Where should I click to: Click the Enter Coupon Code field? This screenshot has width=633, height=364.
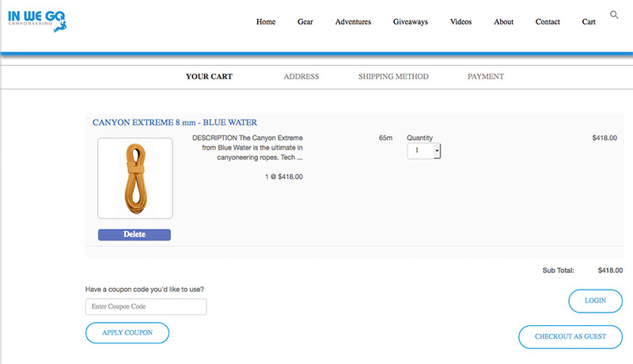tap(146, 307)
